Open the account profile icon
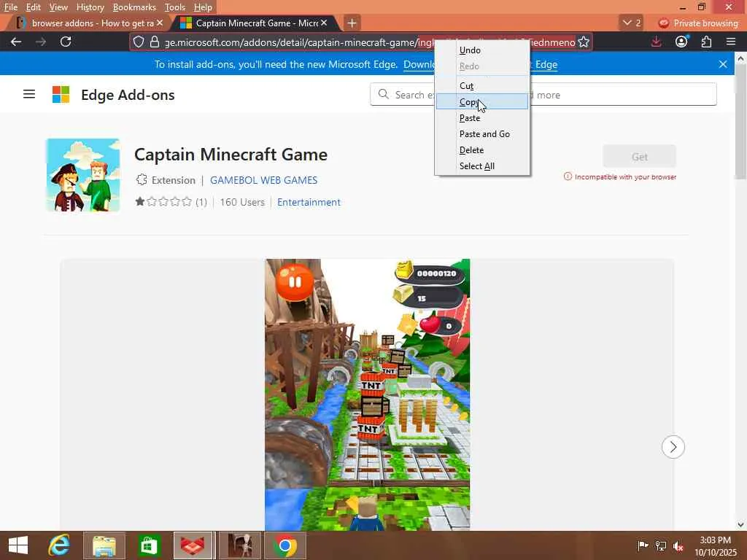 681,42
